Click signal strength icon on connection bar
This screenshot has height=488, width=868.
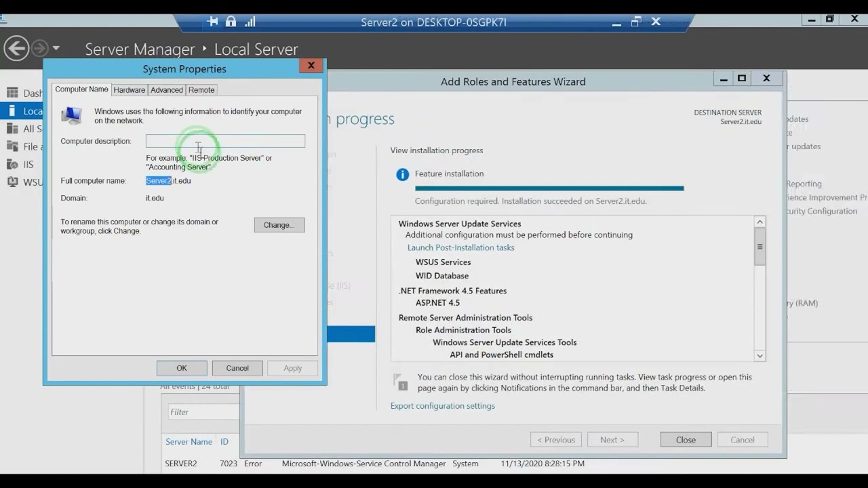pyautogui.click(x=250, y=22)
